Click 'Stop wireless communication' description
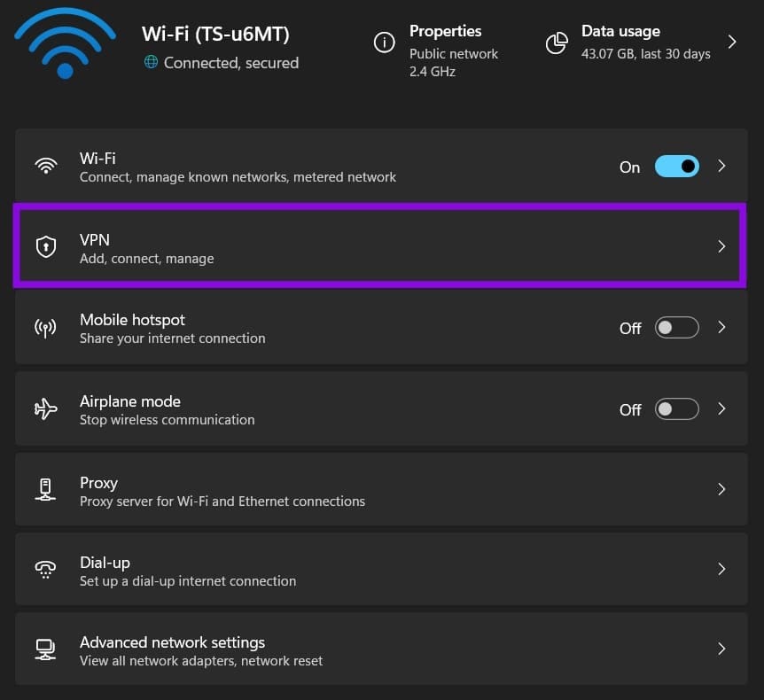 point(168,419)
